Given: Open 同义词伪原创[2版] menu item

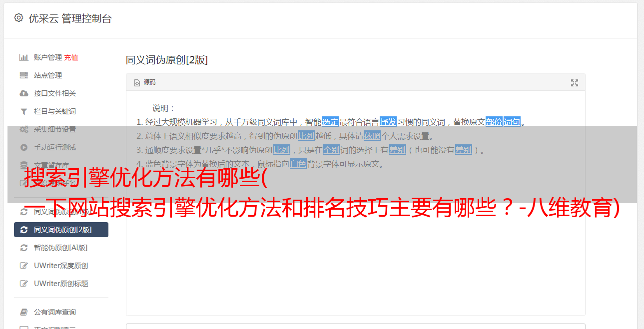Looking at the screenshot, I should coord(61,230).
